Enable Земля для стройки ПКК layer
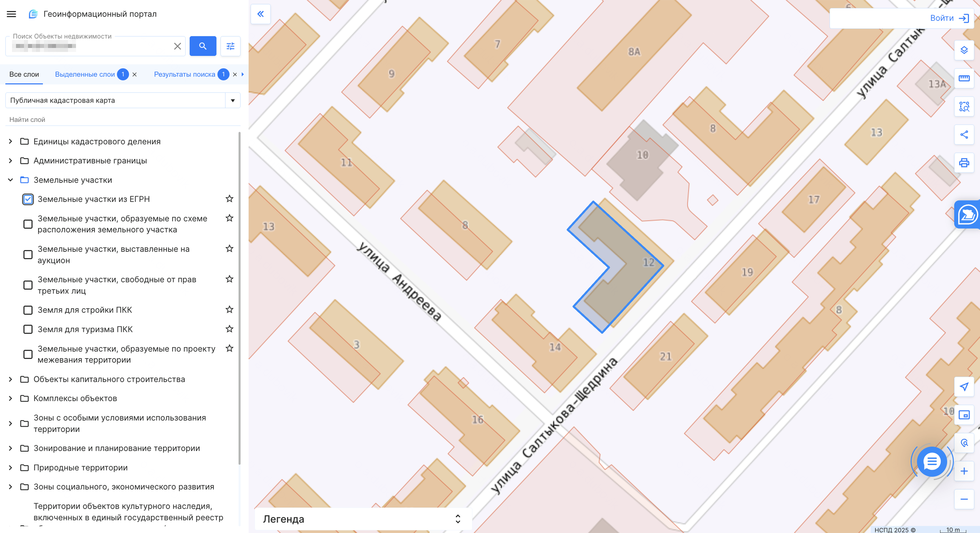The height and width of the screenshot is (533, 980). tap(28, 310)
